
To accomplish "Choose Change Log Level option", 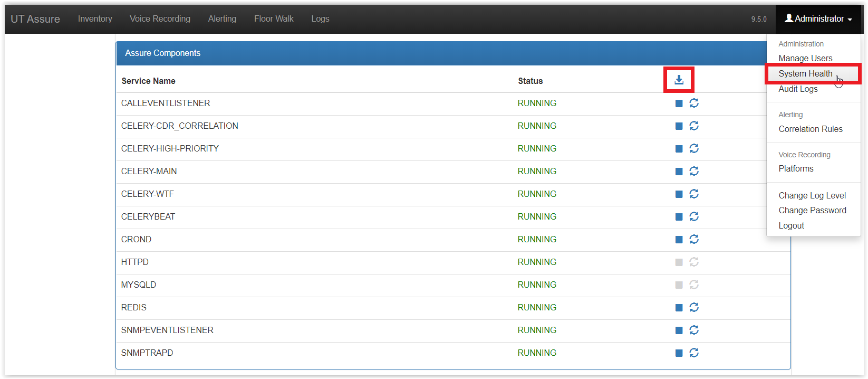I will point(812,195).
